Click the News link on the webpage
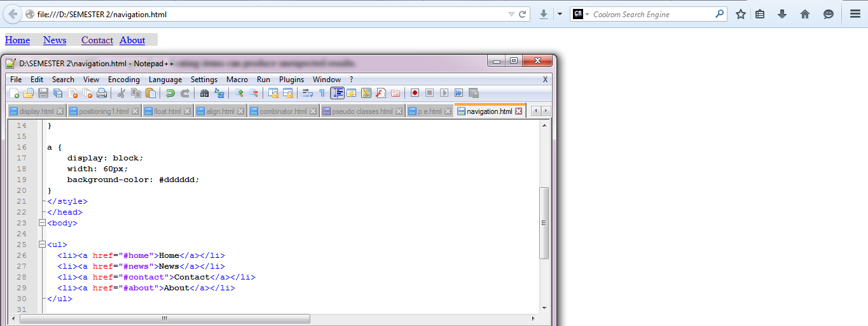The width and height of the screenshot is (868, 326). (55, 40)
